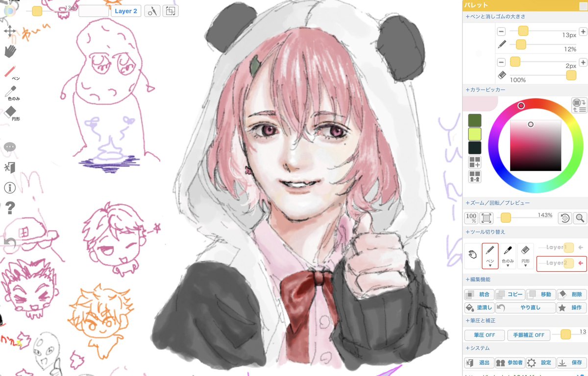Screen dimensions: 588x376
Task: Increase pen size with plus button
Action: tap(583, 31)
